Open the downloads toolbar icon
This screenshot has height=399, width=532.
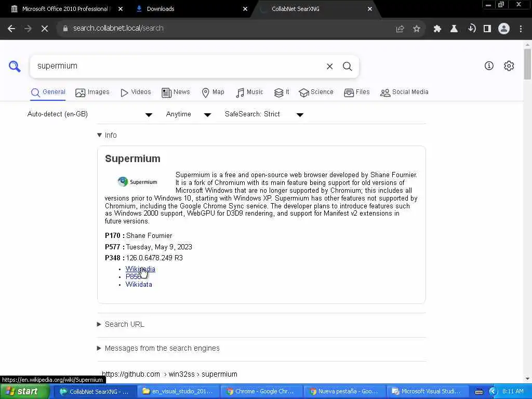(x=471, y=29)
